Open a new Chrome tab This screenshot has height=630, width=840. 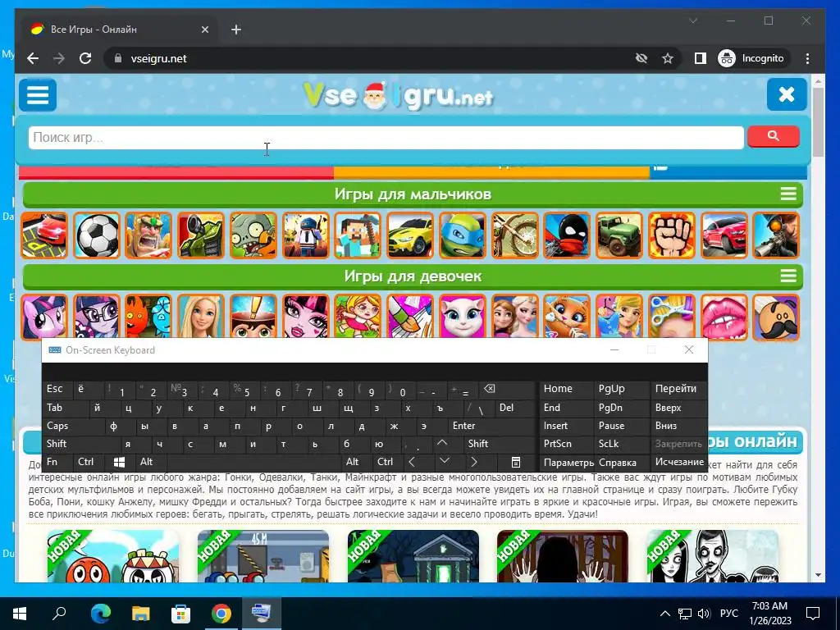click(236, 30)
